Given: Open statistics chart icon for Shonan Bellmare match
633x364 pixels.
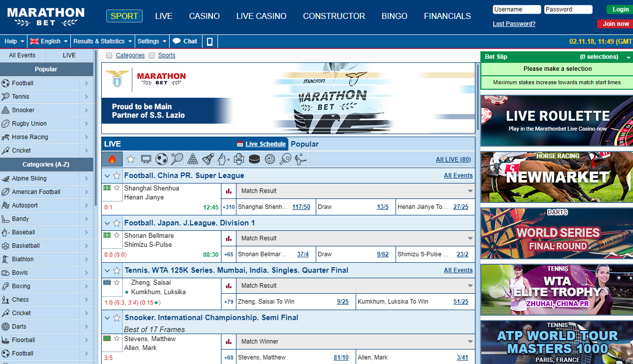Looking at the screenshot, I should pos(229,238).
